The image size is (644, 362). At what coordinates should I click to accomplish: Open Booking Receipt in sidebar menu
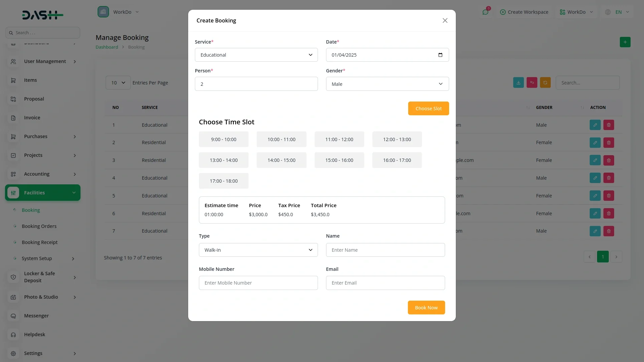pyautogui.click(x=40, y=242)
